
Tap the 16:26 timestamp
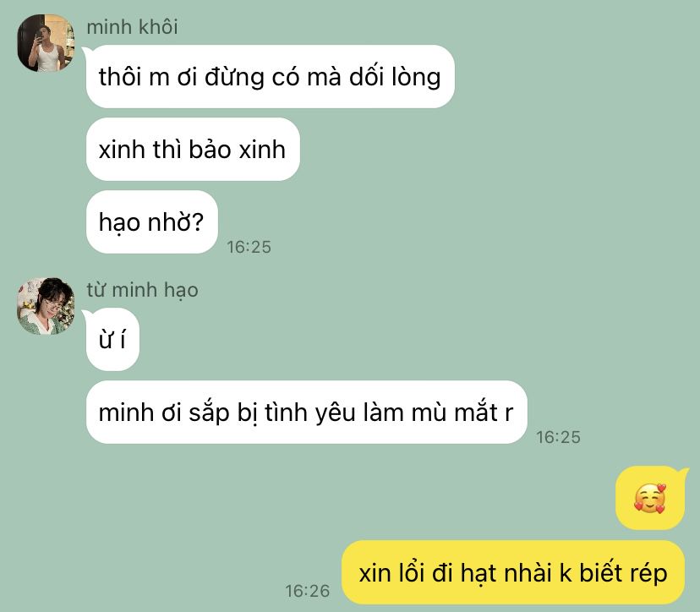307,591
